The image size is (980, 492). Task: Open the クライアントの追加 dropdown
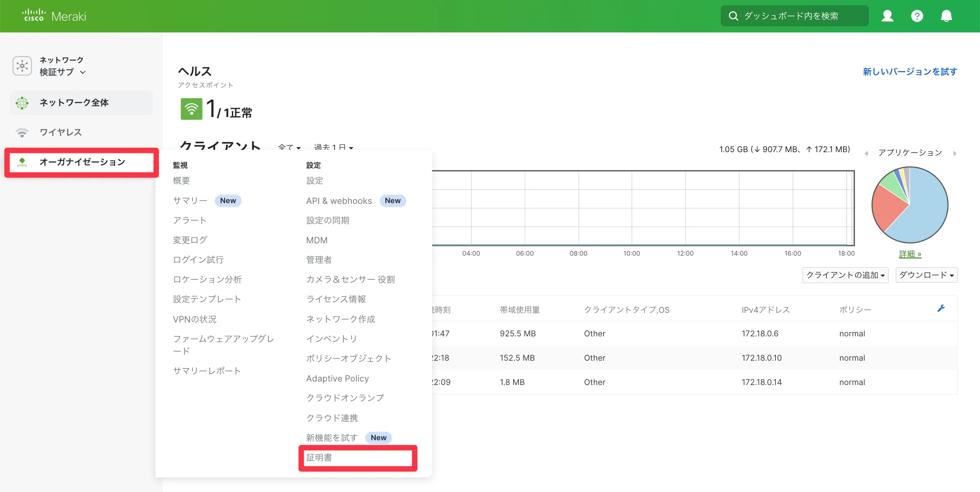(845, 275)
